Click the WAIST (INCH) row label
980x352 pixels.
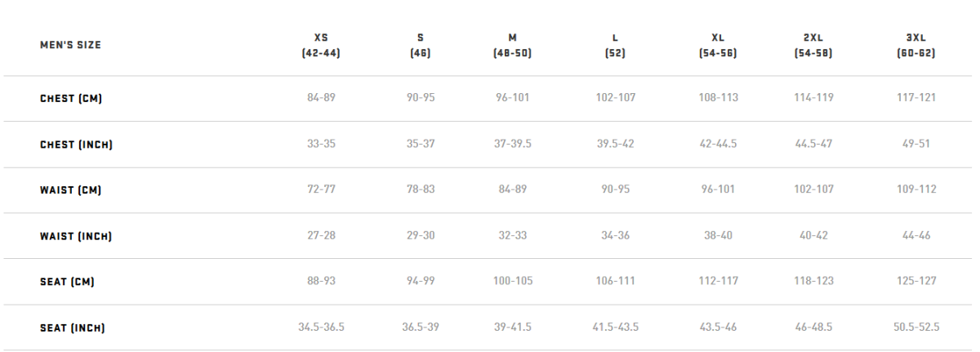coord(75,236)
